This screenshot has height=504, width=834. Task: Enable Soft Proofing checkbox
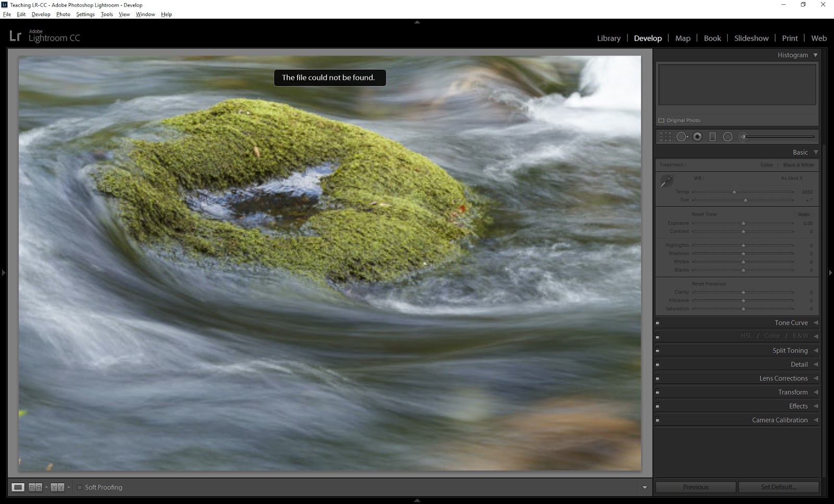click(x=80, y=487)
